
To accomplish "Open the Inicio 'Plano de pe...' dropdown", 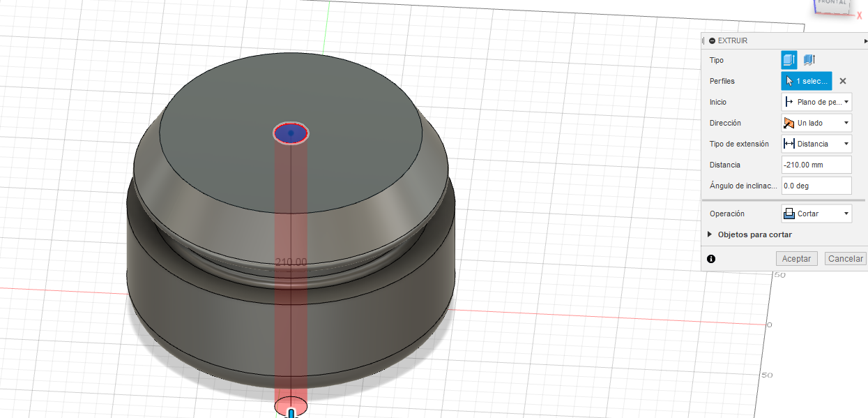I will pos(816,102).
